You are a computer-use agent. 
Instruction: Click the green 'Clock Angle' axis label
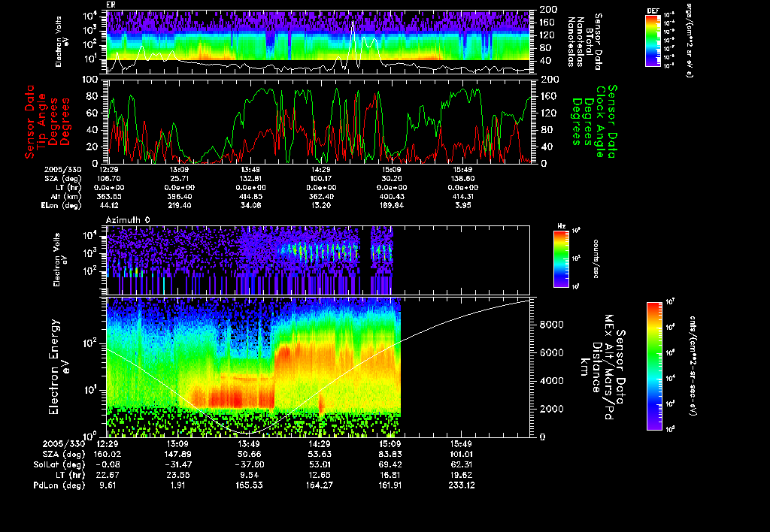(x=600, y=122)
